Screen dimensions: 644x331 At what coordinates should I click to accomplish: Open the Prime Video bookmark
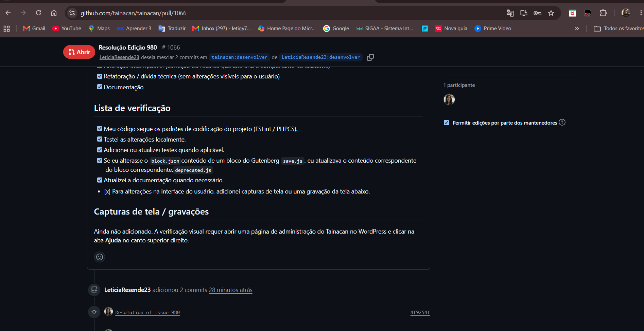click(493, 29)
